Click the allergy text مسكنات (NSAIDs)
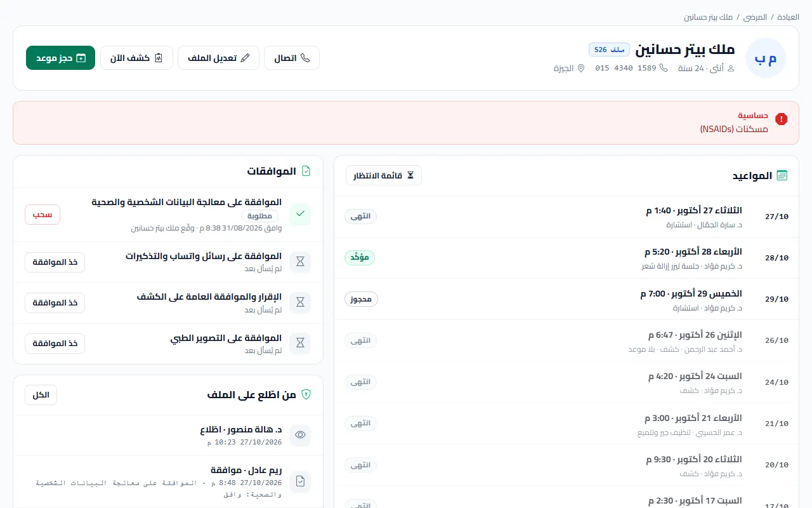This screenshot has height=508, width=812. [x=734, y=129]
